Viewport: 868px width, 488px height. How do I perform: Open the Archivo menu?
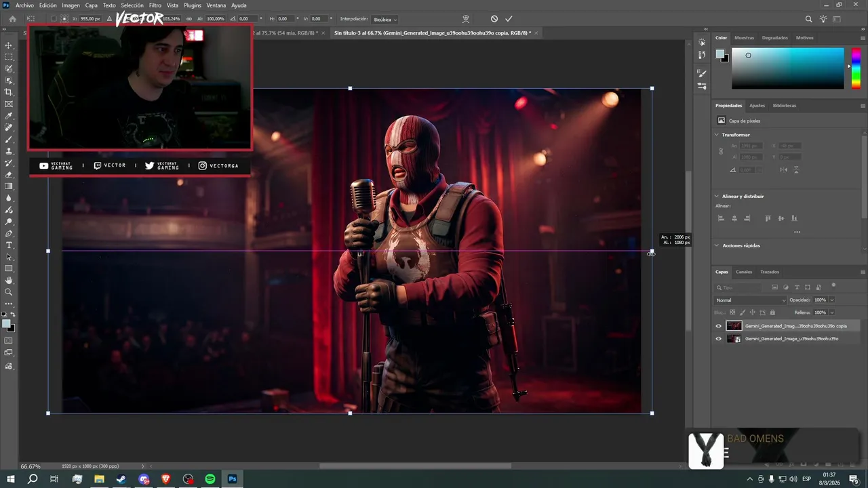tap(24, 5)
